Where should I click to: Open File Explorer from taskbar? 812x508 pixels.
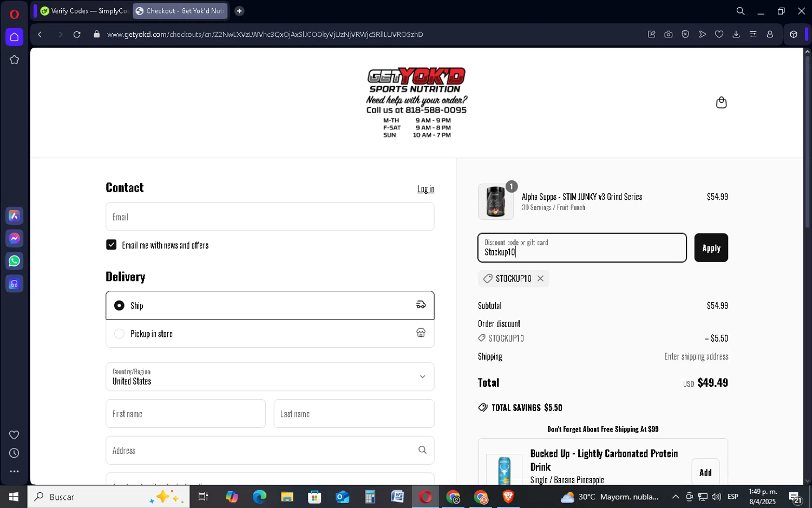coord(287,497)
